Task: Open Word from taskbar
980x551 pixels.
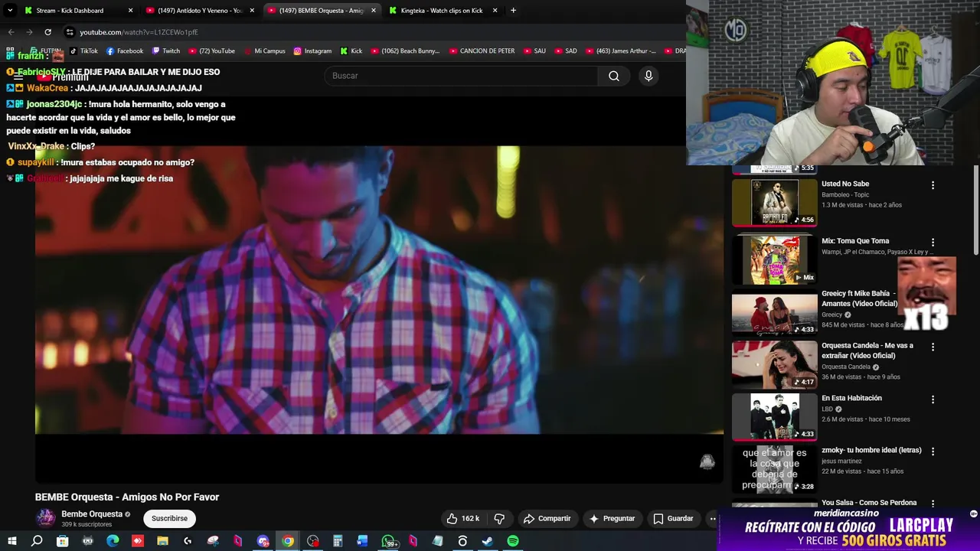Action: [363, 541]
